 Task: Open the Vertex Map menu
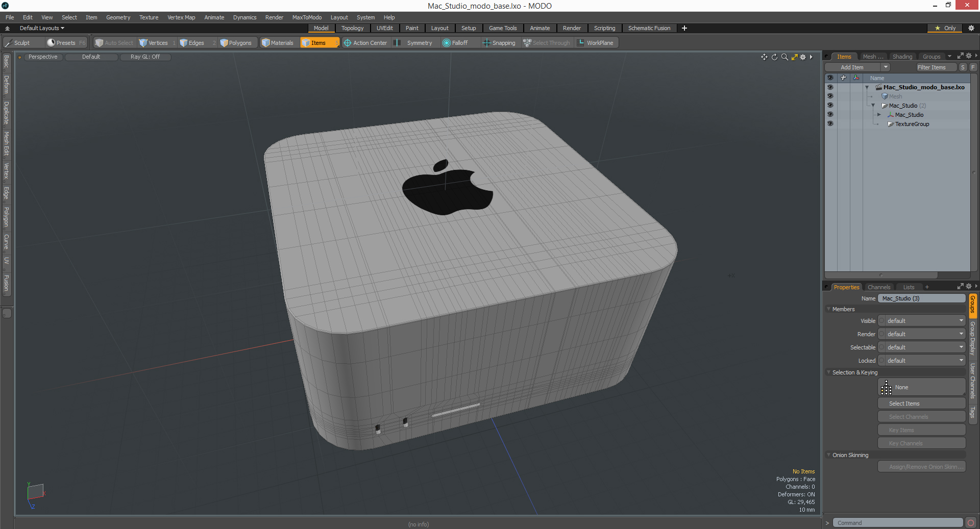[181, 17]
